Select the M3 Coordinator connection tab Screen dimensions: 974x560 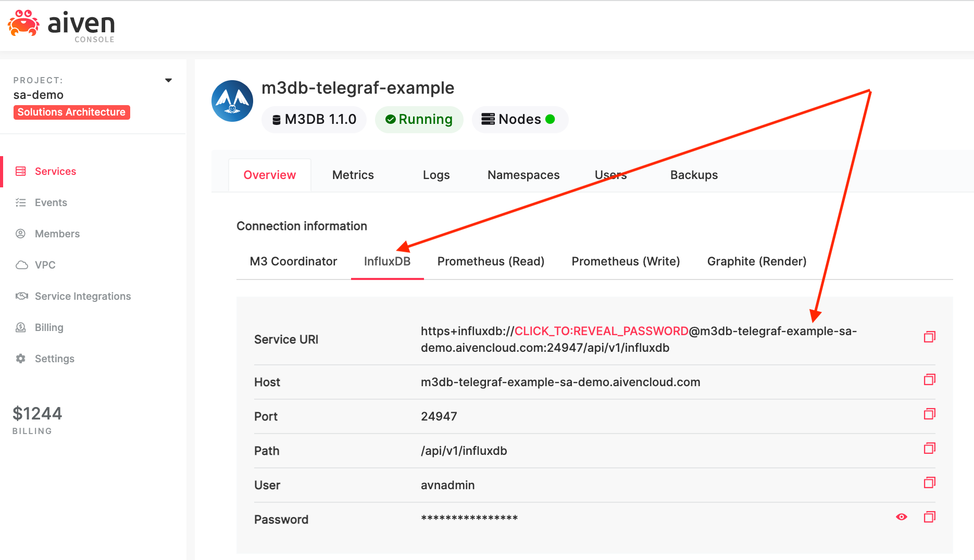[293, 261]
